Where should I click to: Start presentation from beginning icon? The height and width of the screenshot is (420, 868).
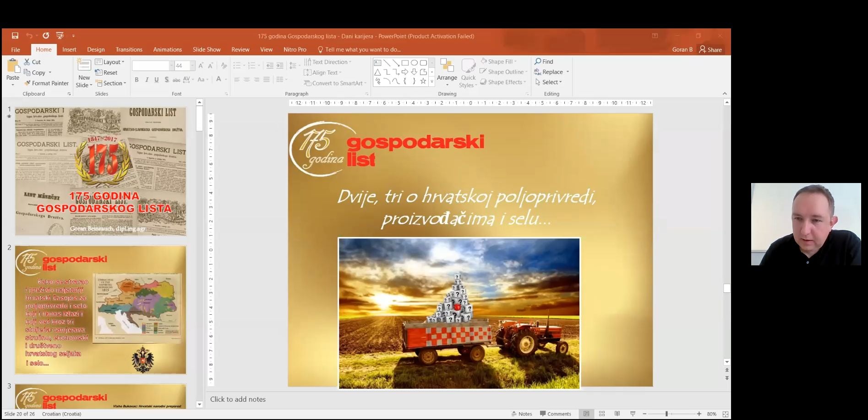click(60, 36)
